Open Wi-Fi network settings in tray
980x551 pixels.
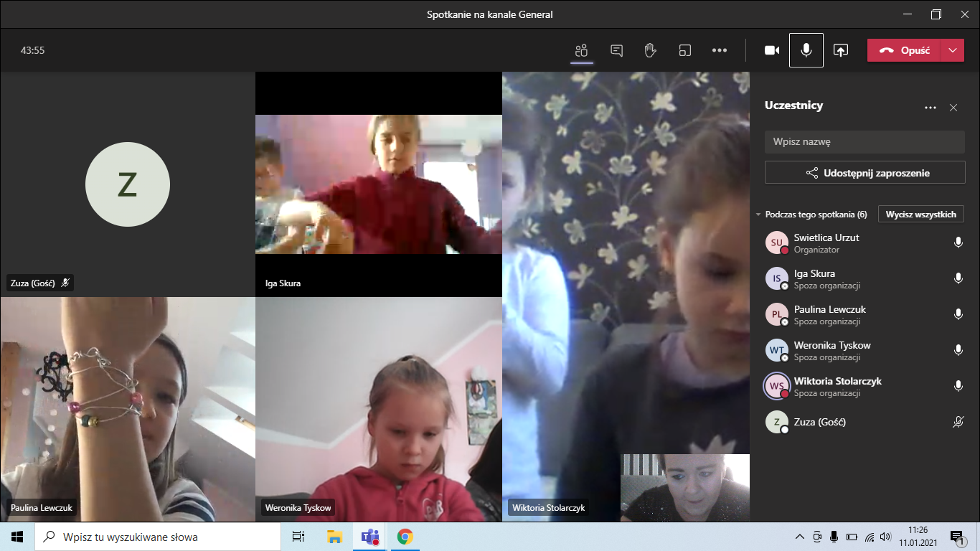pyautogui.click(x=870, y=537)
